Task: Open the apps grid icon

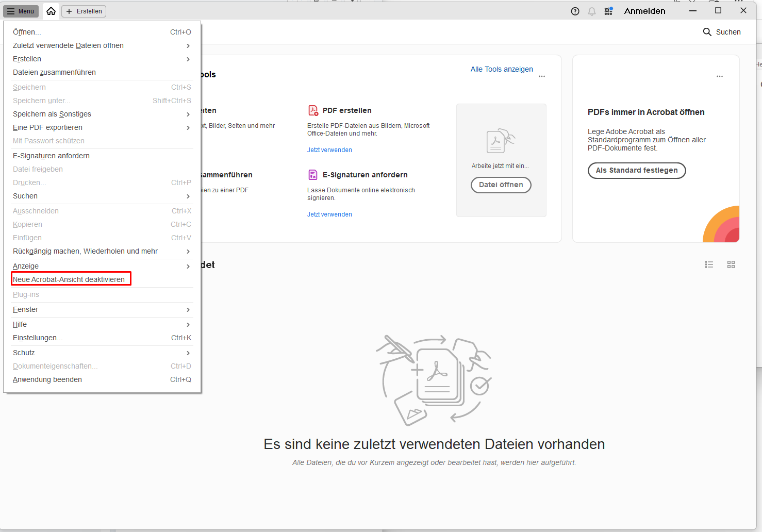Action: (x=608, y=11)
